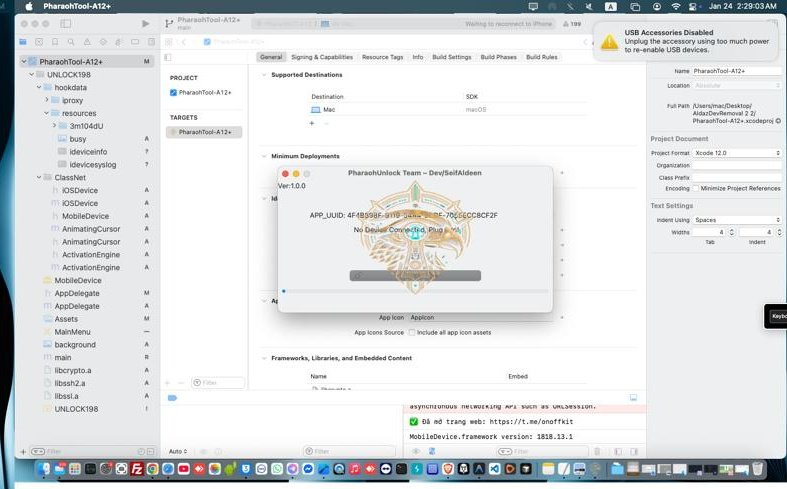Click the source control branch icon

pyautogui.click(x=169, y=23)
